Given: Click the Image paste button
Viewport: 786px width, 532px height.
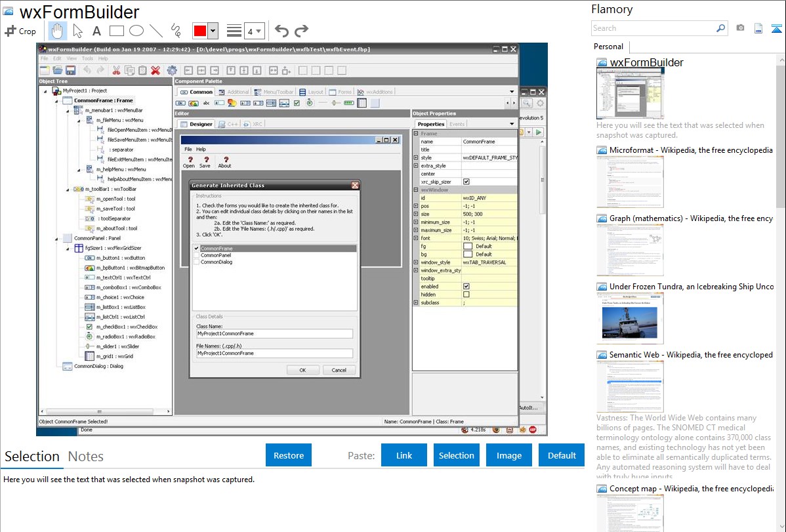Looking at the screenshot, I should (x=508, y=455).
